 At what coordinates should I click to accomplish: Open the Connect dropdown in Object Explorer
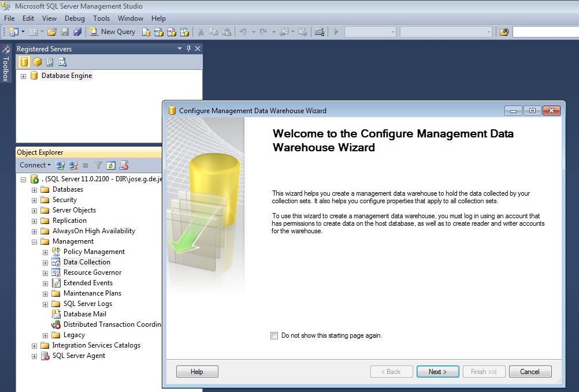tap(35, 165)
